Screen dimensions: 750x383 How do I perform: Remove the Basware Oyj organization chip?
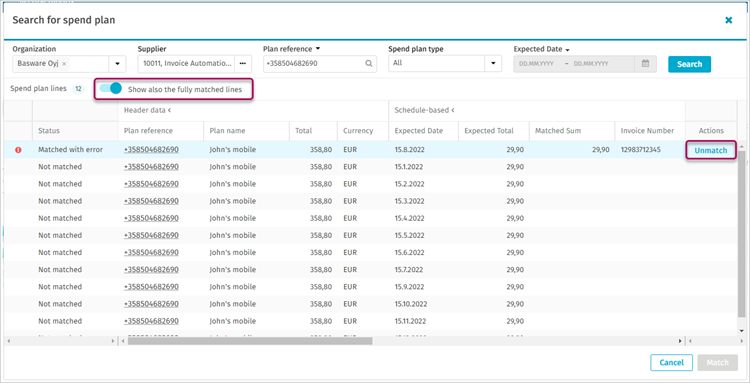coord(64,64)
